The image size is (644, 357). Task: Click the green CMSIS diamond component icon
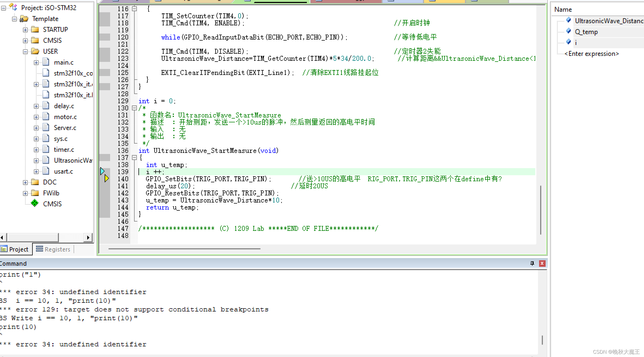point(35,203)
